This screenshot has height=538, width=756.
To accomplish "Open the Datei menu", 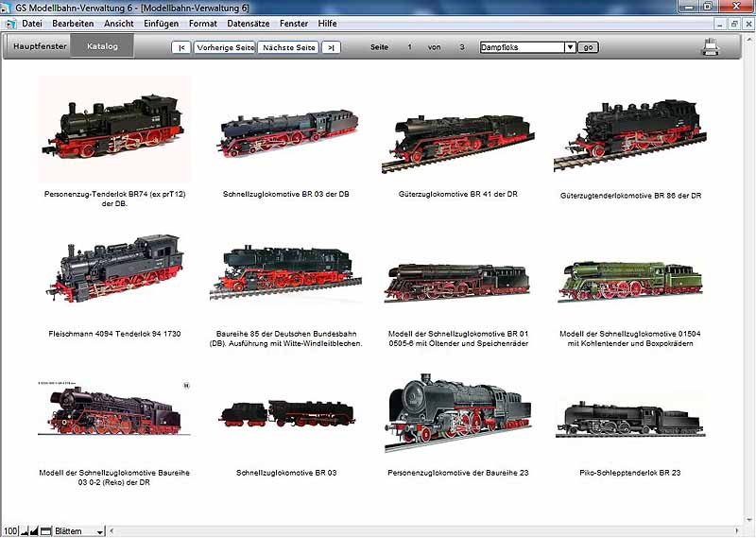I will point(32,23).
